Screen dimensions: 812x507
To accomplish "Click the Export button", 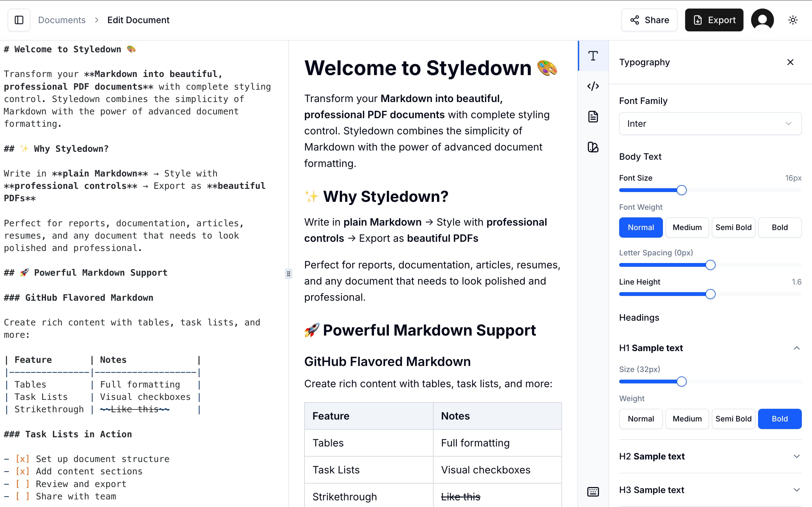I will [714, 20].
